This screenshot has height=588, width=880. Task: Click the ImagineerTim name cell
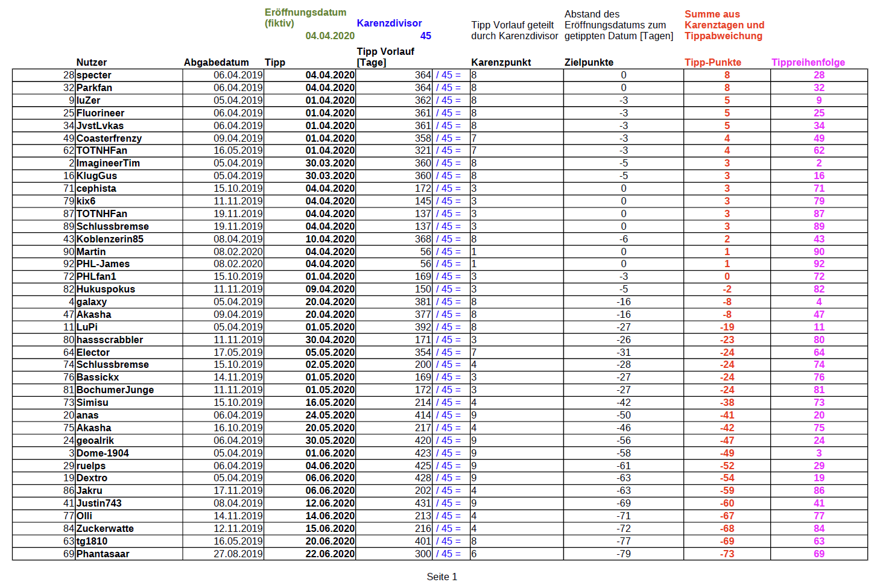click(x=108, y=163)
